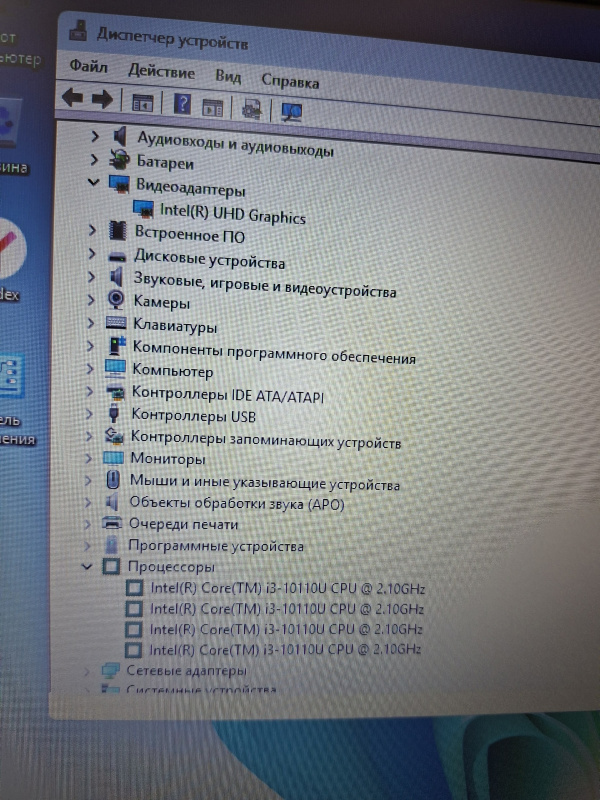
Task: Expand the Мониторы category
Action: pyautogui.click(x=88, y=458)
